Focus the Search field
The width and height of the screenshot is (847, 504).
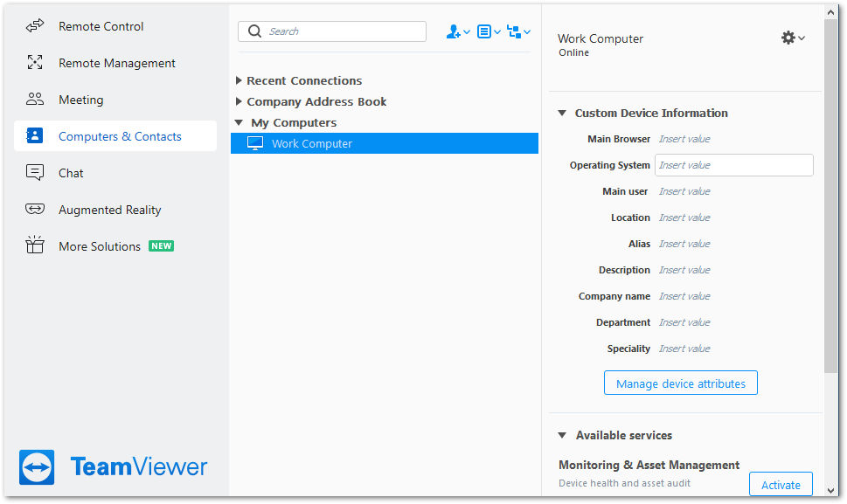pyautogui.click(x=331, y=31)
